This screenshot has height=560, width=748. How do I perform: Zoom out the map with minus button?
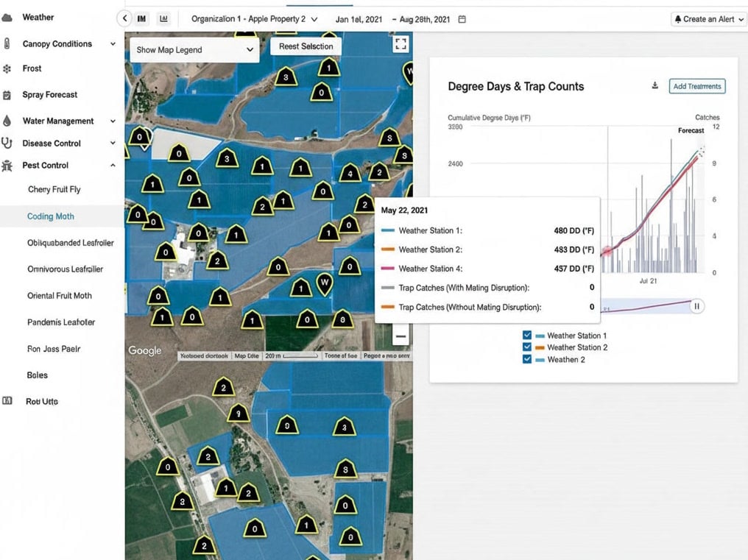pyautogui.click(x=401, y=337)
